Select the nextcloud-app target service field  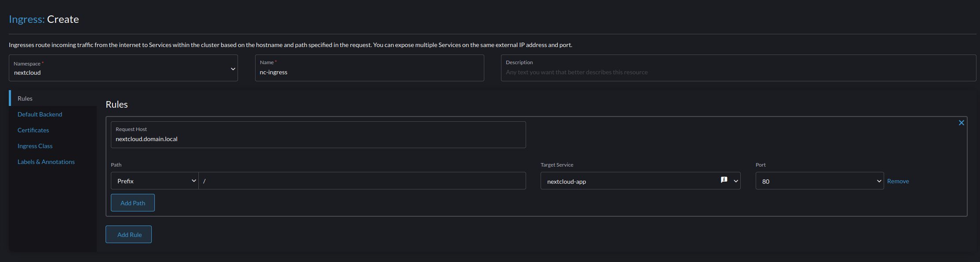click(640, 181)
